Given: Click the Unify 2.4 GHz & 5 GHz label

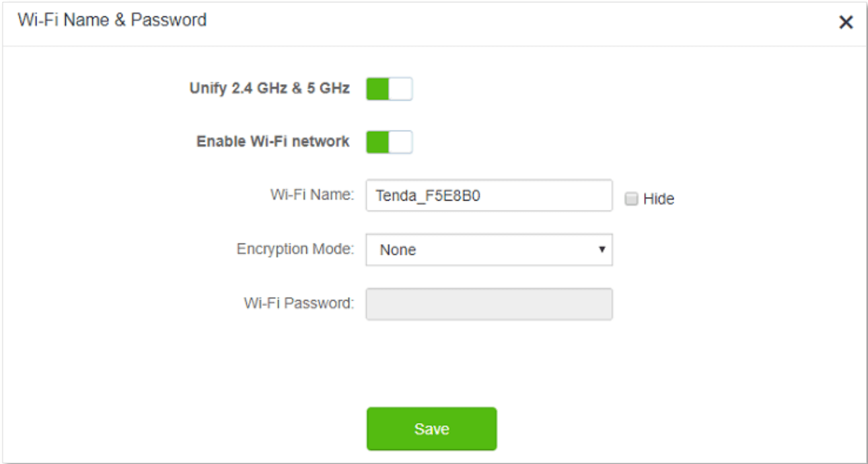Looking at the screenshot, I should tap(270, 88).
